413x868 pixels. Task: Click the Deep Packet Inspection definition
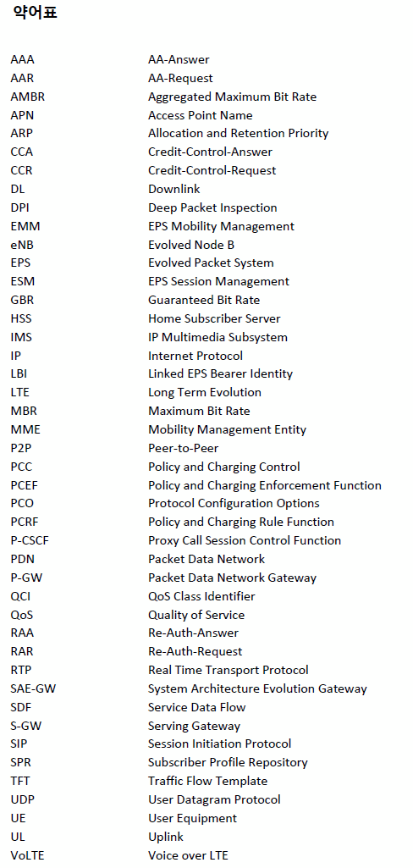[212, 208]
